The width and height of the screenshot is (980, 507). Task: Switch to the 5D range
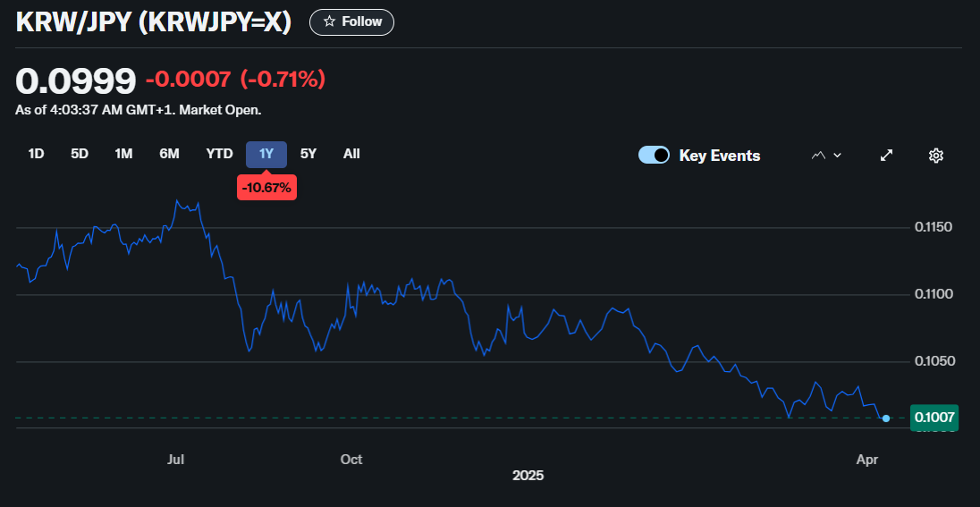pyautogui.click(x=80, y=154)
